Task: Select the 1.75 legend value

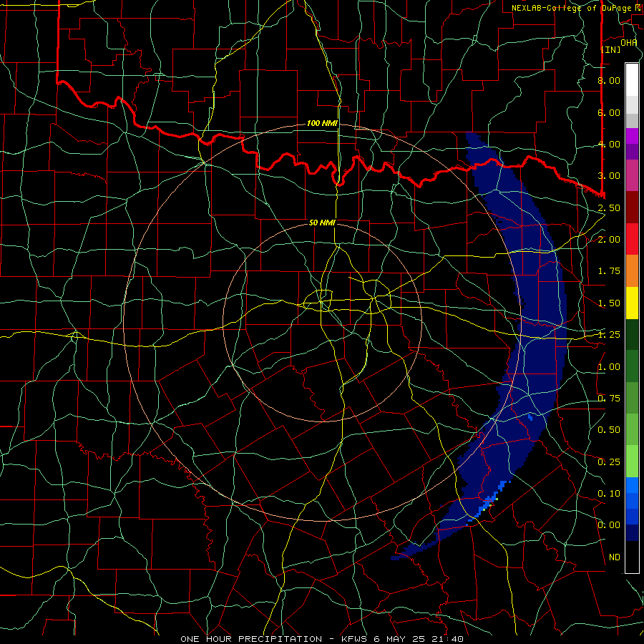Action: click(x=609, y=271)
